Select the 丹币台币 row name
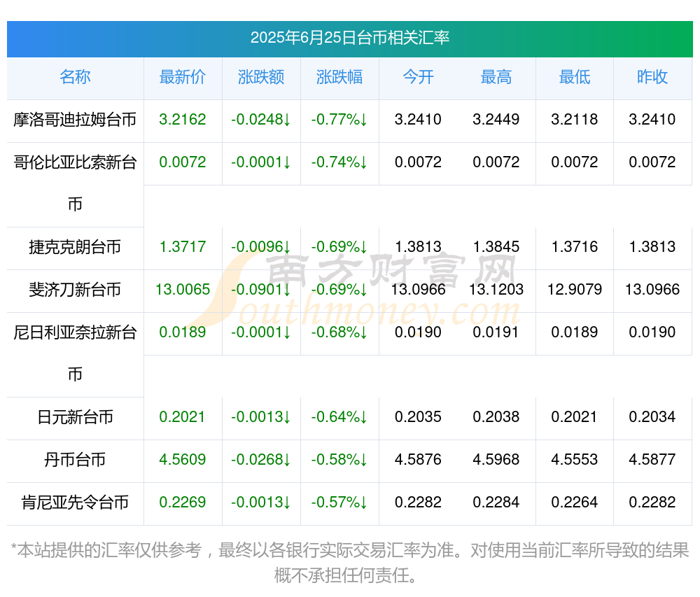The image size is (700, 597). [75, 460]
